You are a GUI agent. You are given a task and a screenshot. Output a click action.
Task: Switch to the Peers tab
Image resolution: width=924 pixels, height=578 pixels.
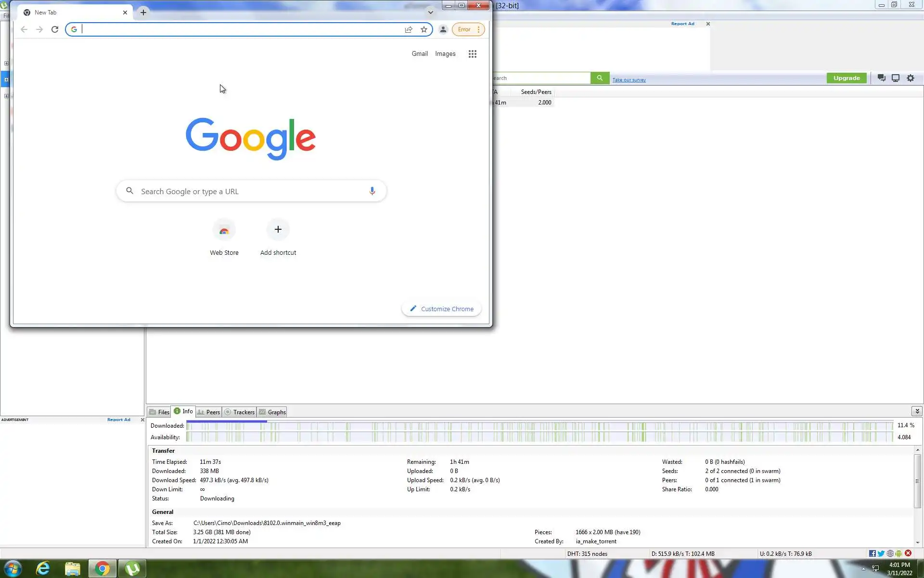[209, 412]
